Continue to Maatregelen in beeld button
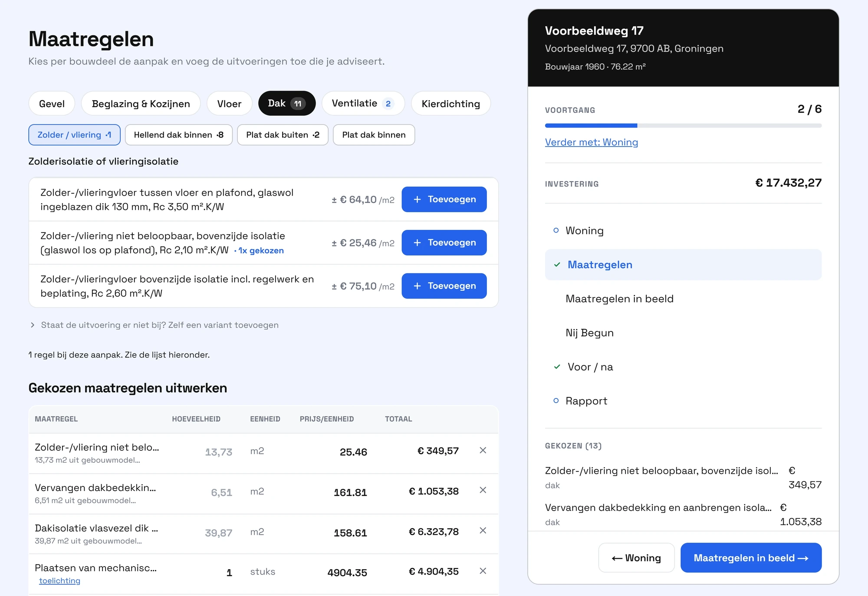The height and width of the screenshot is (596, 868). tap(751, 558)
